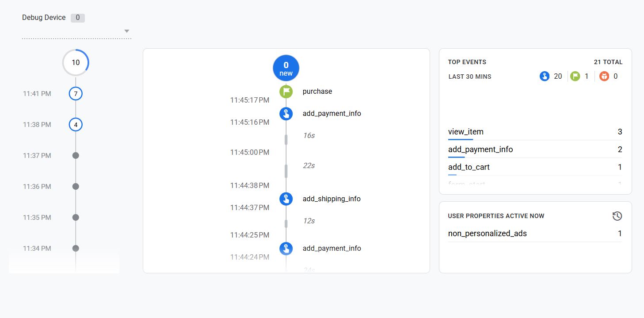Viewport: 644px width, 318px height.
Task: Click the 11:41 PM time label
Action: click(x=37, y=94)
